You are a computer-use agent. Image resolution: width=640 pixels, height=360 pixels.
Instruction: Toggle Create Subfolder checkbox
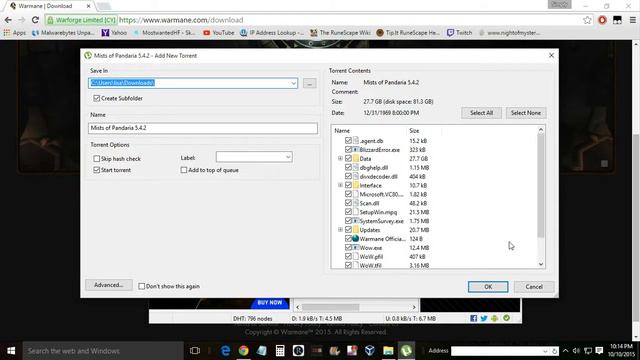[97, 98]
